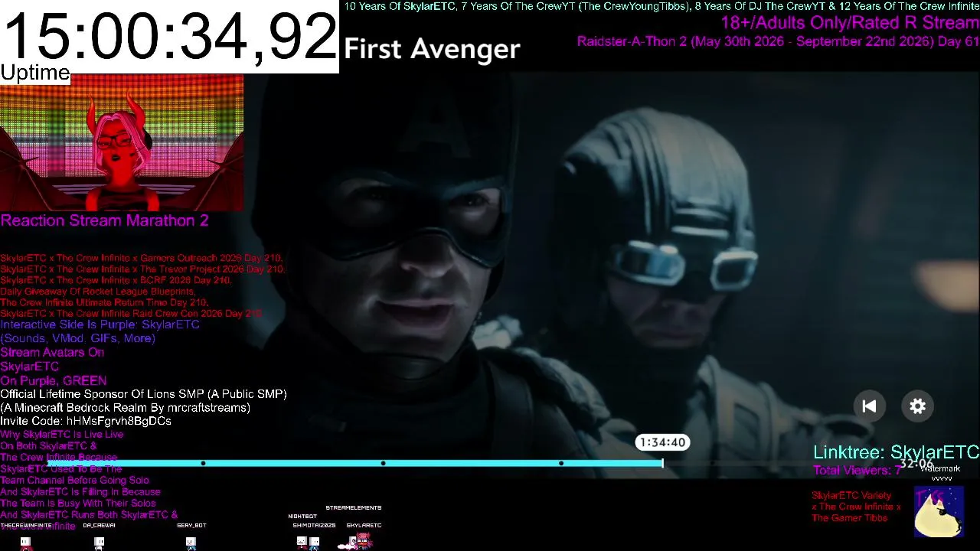
Task: Jump to the second chapter dot on timeline
Action: click(x=383, y=463)
